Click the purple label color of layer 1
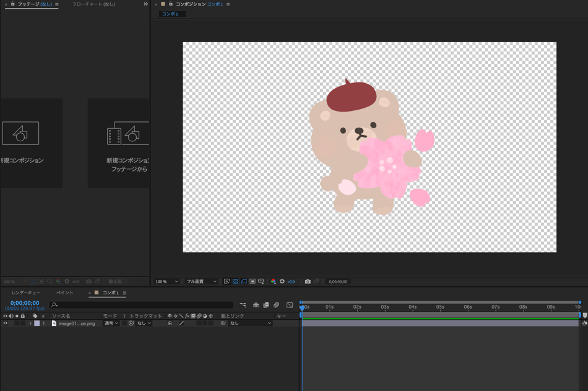588x391 pixels. click(x=37, y=323)
